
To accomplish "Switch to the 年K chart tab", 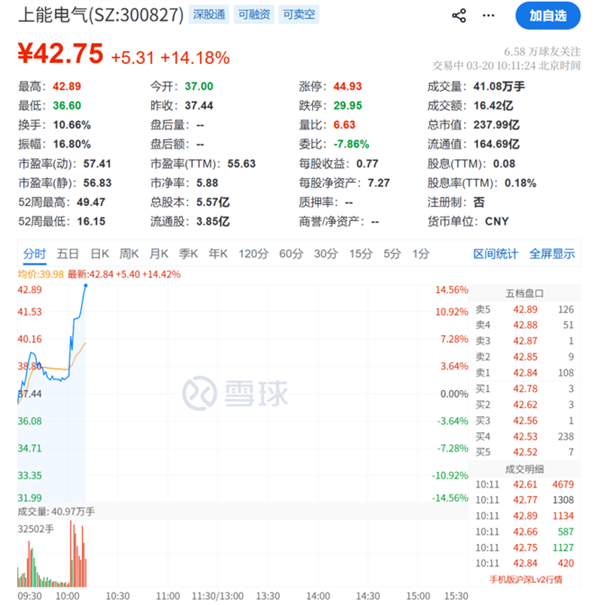I will pyautogui.click(x=219, y=254).
